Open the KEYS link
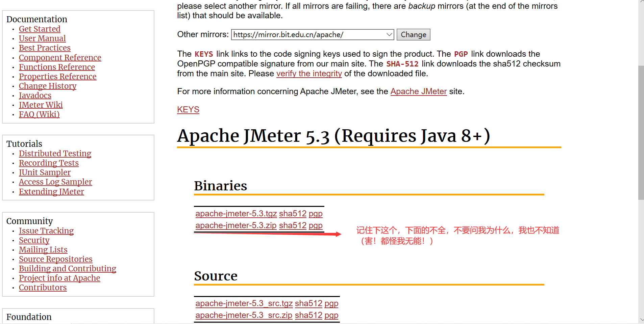644x324 pixels. (188, 110)
